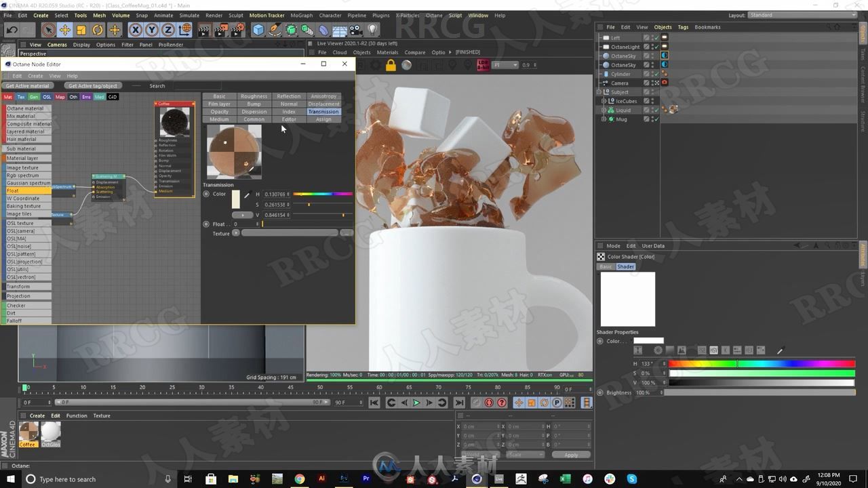Toggle visibility dots for the OctaneLight object

point(652,47)
